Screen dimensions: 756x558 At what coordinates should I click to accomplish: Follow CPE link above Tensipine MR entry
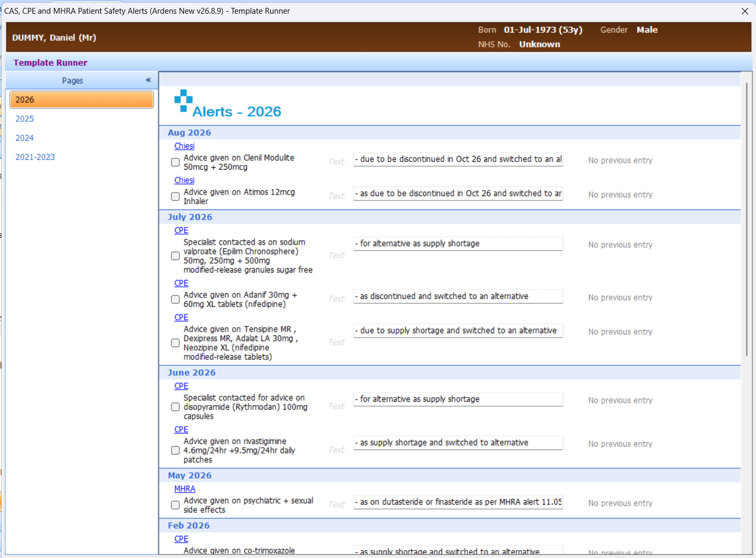click(181, 318)
